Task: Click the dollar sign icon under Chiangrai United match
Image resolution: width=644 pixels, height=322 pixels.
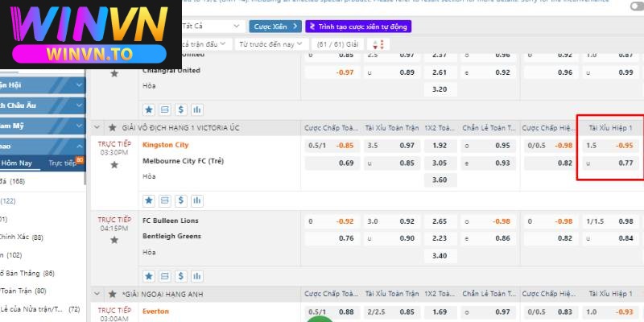Action: 181,109
